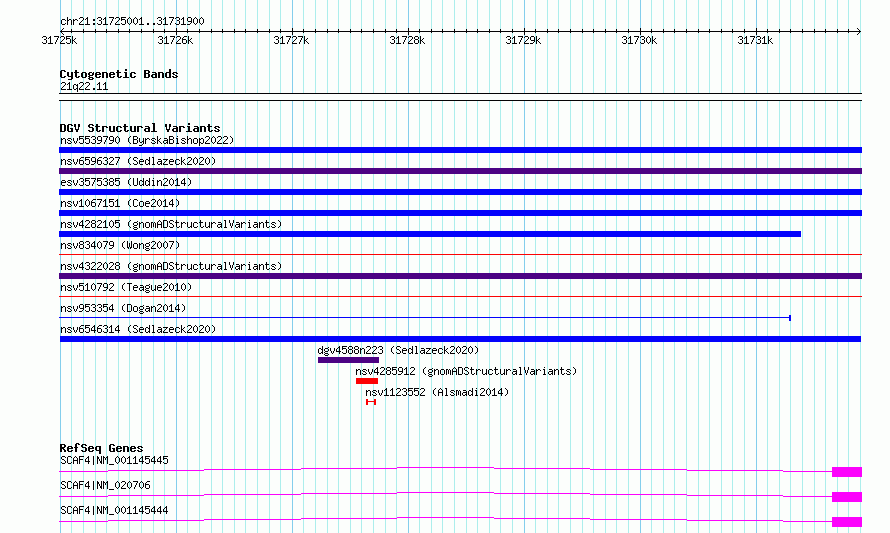Click the RefSeq Genes track title
890x533 pixels.
[x=101, y=448]
